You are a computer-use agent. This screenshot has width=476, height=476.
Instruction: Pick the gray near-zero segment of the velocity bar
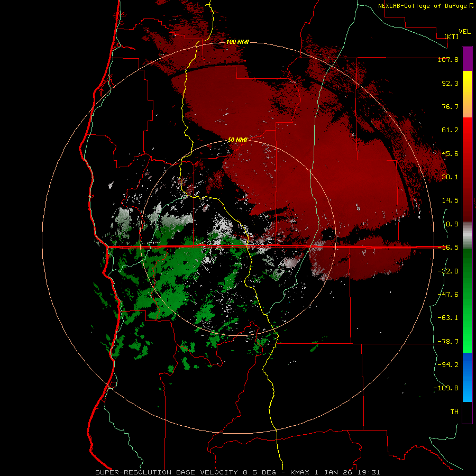click(467, 235)
